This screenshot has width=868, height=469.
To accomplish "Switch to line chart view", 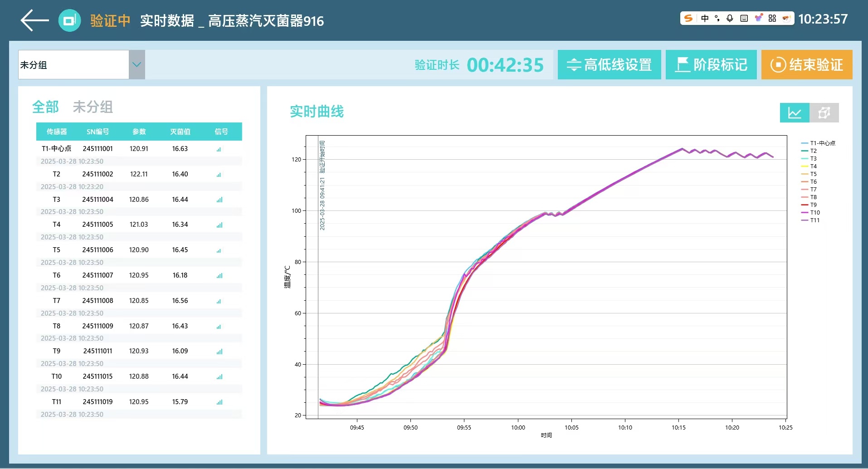I will pos(794,112).
